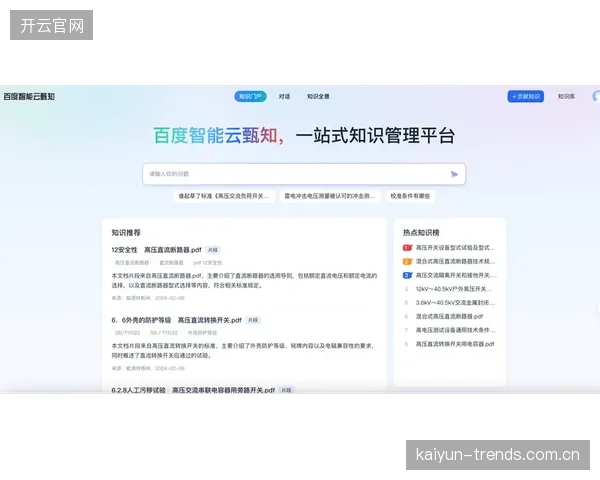Open result 12安全性 高压直流断路器.pdf
This screenshot has width=600, height=480.
pos(156,250)
